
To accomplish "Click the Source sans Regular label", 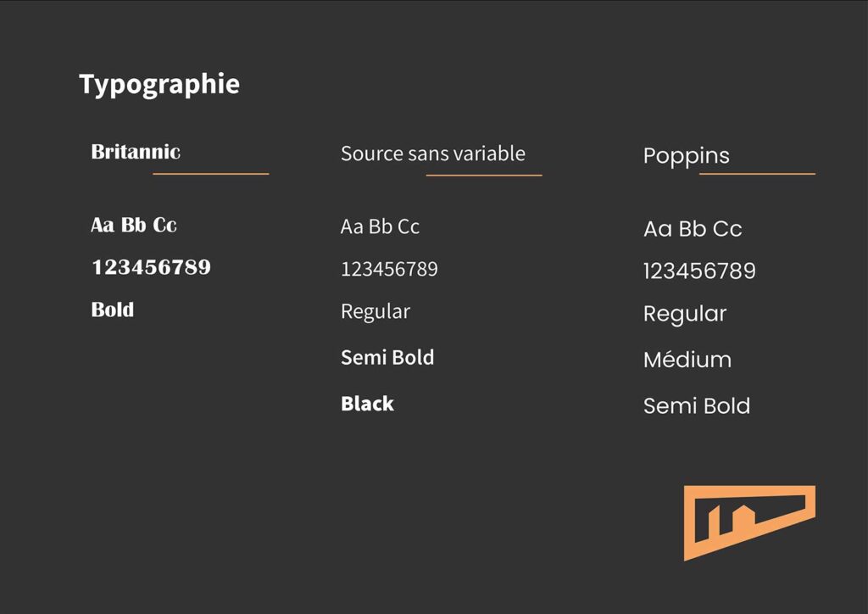I will (x=376, y=312).
